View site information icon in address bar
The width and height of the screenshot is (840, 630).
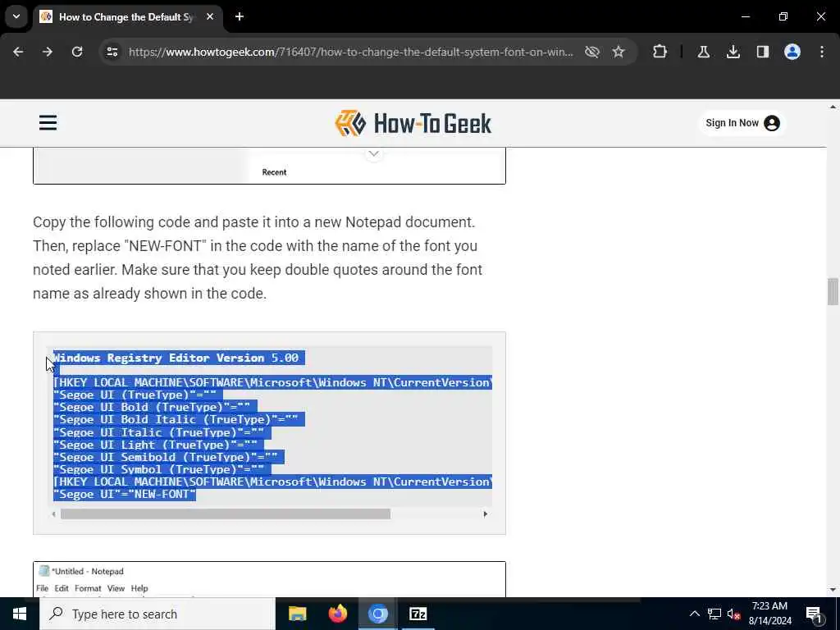(x=112, y=52)
